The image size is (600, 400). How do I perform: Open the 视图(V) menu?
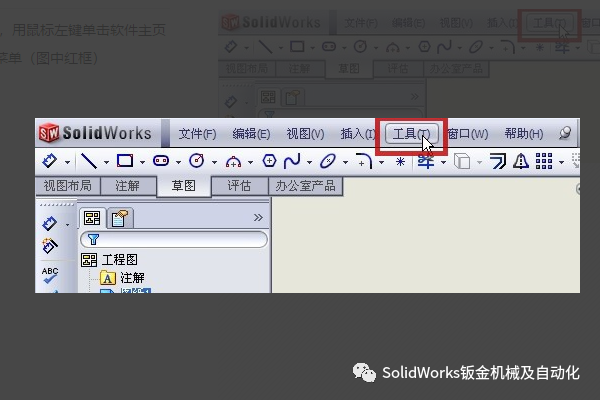point(305,134)
